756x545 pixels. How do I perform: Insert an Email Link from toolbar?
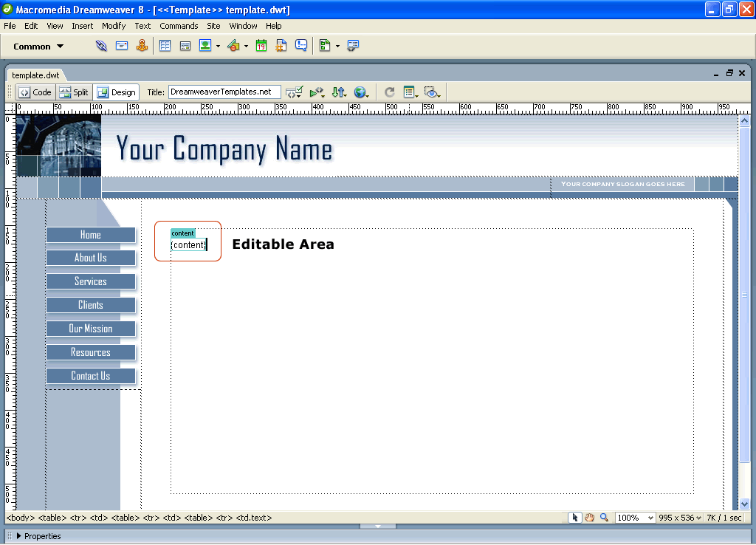pyautogui.click(x=122, y=46)
